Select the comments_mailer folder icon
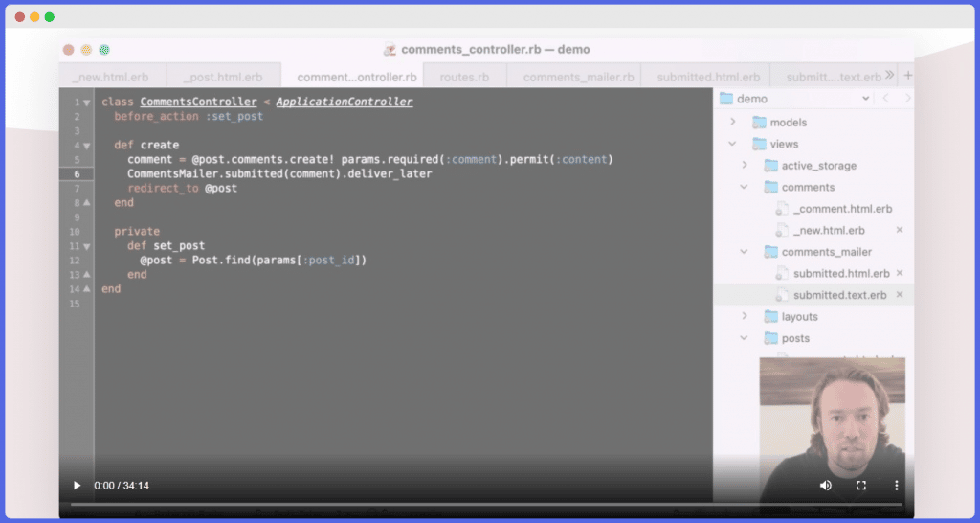Viewport: 980px width, 523px height. tap(770, 252)
